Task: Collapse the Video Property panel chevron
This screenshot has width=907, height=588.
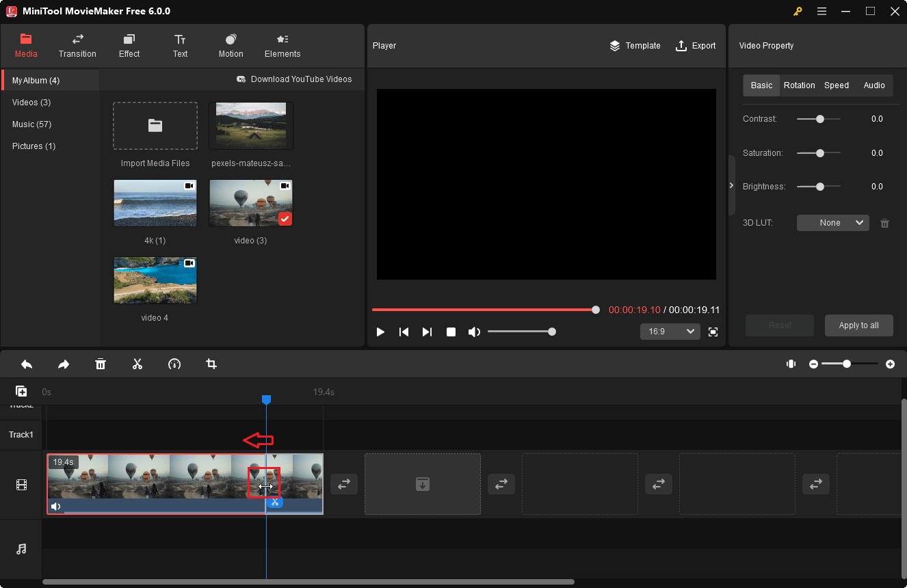Action: tap(731, 185)
